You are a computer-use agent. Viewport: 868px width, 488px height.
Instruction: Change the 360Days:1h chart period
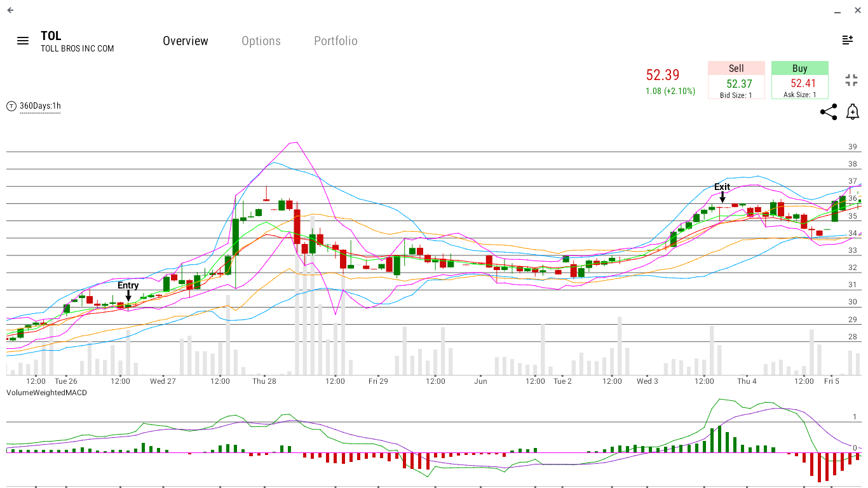40,106
